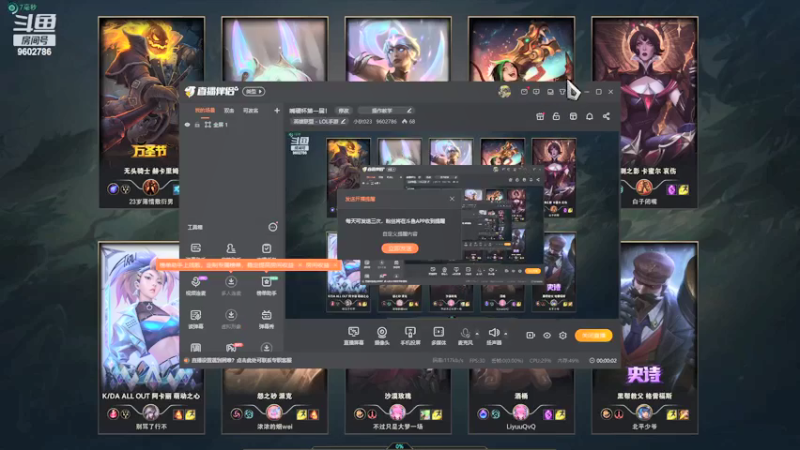Image resolution: width=800 pixels, height=450 pixels.
Task: Click the first toolbox icon in top row
Action: pos(195,248)
